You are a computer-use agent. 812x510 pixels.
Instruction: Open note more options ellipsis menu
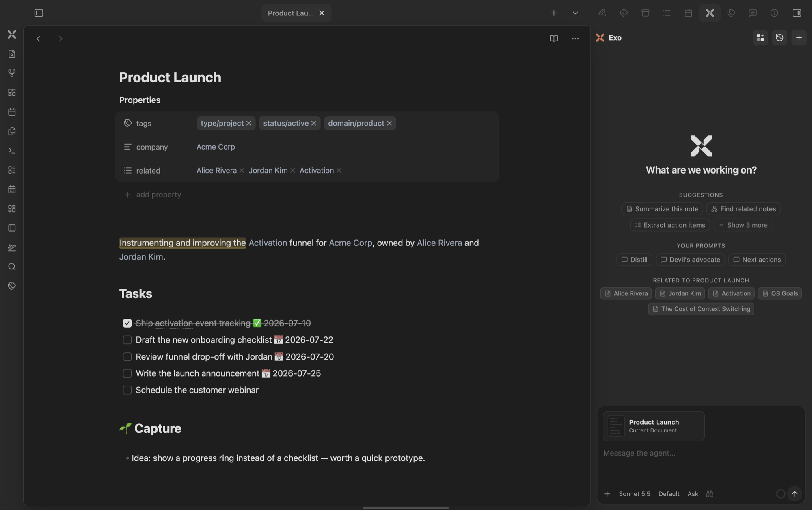tap(575, 39)
